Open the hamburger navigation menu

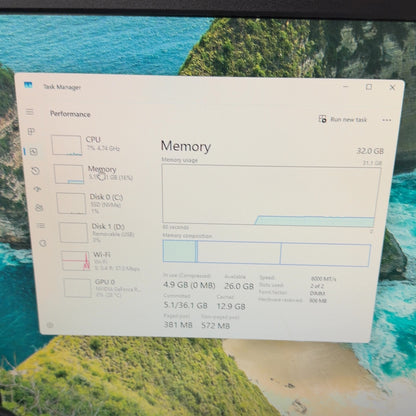[x=30, y=112]
